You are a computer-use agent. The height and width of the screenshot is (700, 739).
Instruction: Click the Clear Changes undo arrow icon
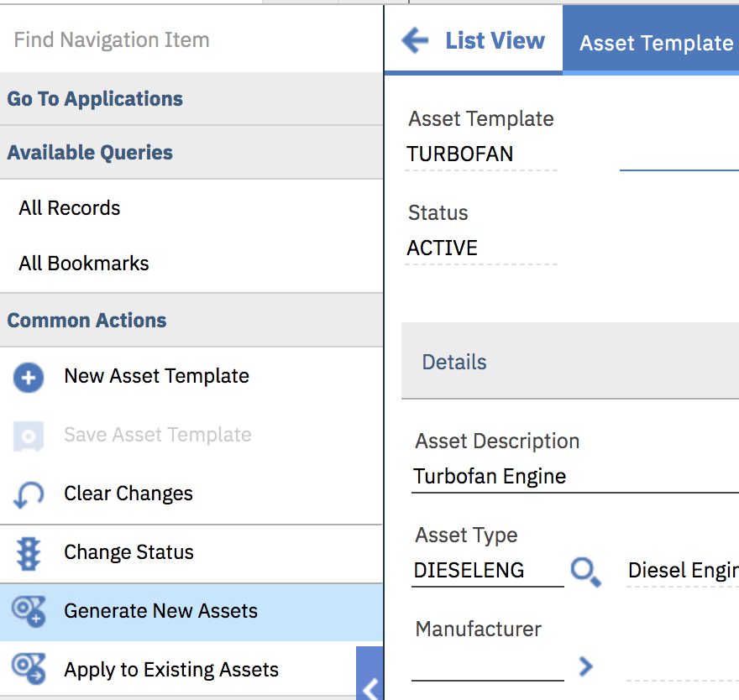(x=29, y=495)
